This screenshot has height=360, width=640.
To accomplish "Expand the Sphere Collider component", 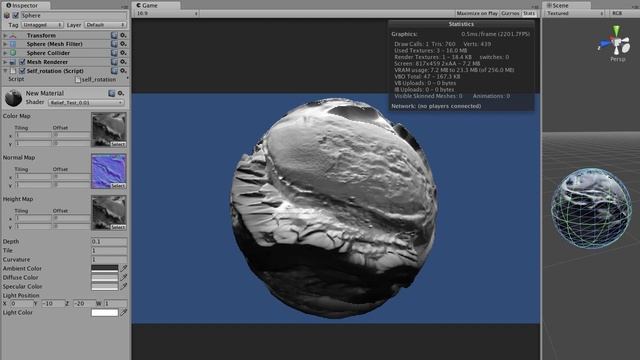I will coord(5,53).
